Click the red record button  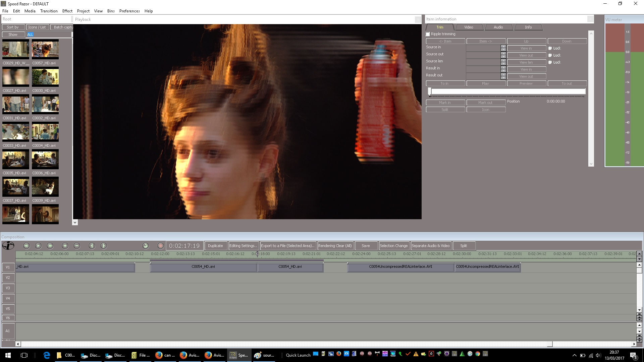(x=161, y=246)
